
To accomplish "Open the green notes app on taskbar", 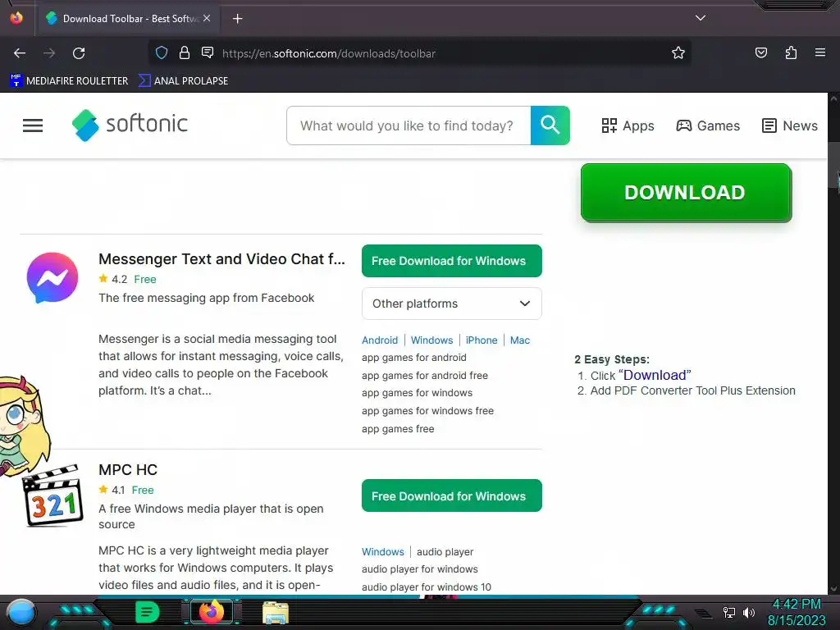I will [x=148, y=612].
